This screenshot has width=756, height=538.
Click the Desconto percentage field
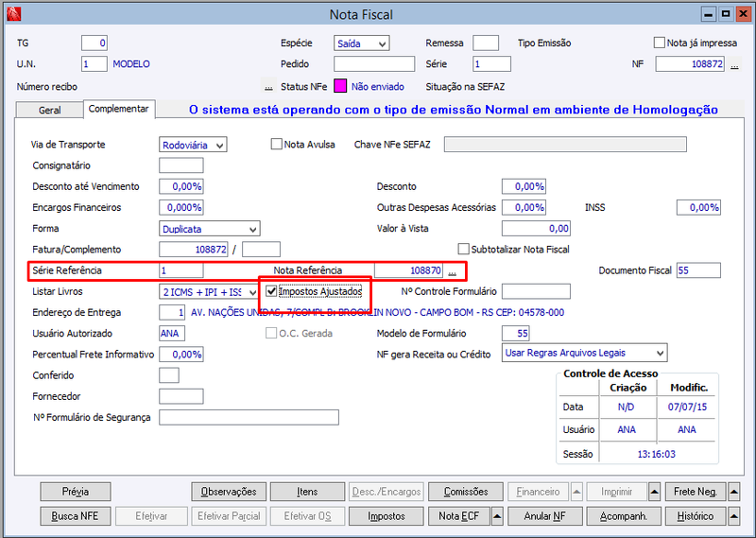pos(524,186)
